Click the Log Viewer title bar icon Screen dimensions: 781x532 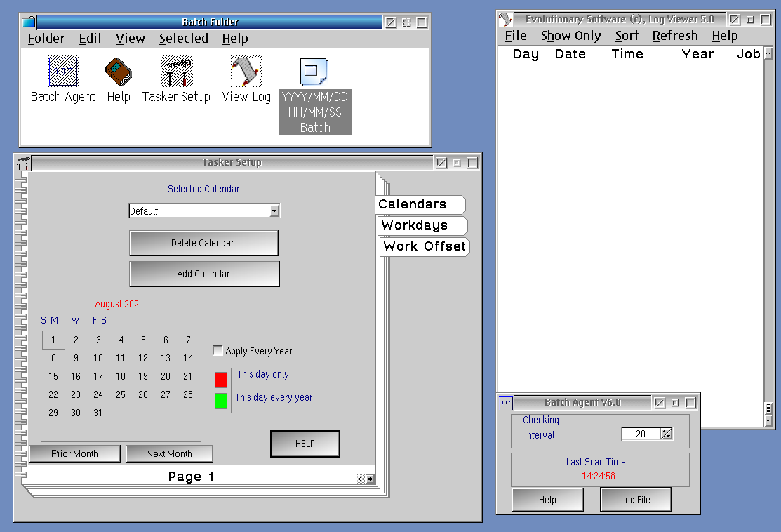505,20
